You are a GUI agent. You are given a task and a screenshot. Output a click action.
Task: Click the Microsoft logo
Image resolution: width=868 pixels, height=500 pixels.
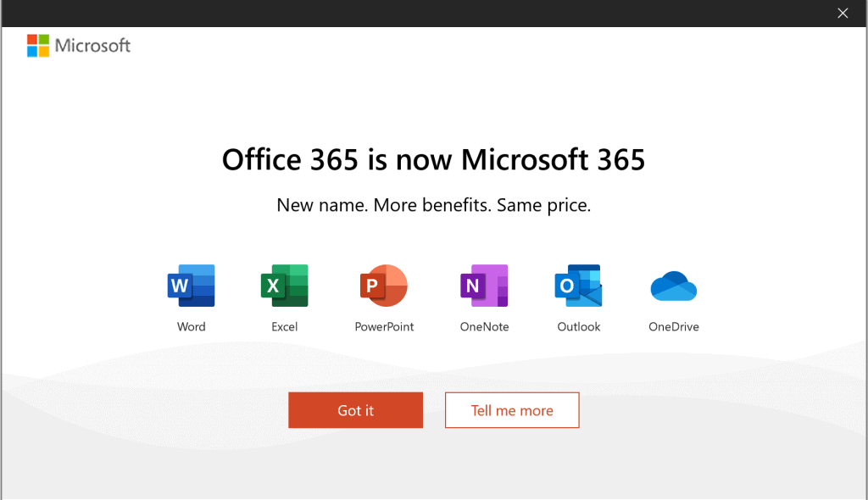tap(79, 46)
